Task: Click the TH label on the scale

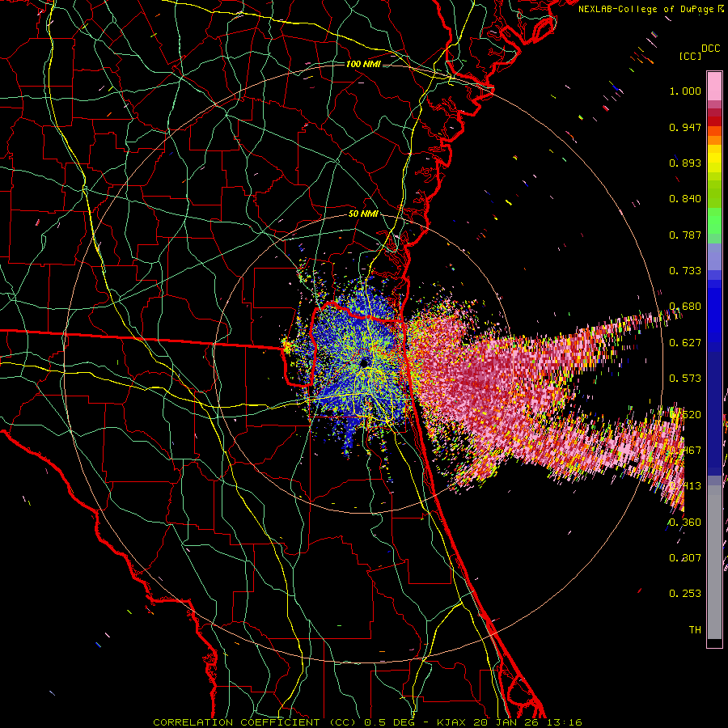Action: point(695,630)
